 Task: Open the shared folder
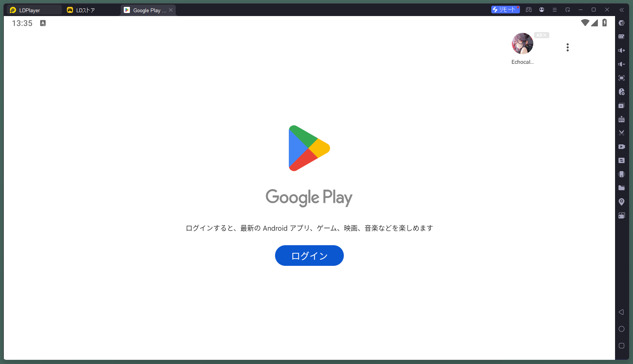pyautogui.click(x=622, y=188)
